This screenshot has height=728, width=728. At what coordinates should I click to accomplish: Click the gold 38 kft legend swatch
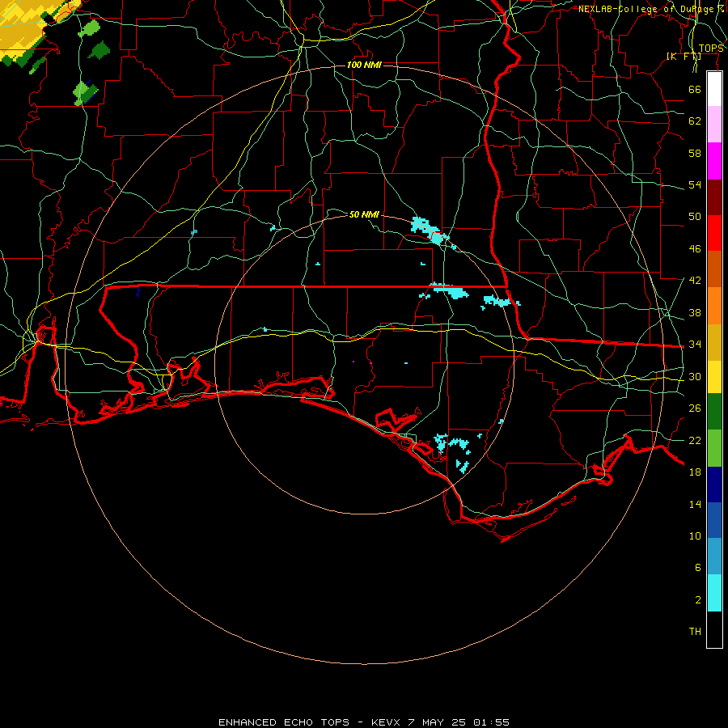coord(714,342)
